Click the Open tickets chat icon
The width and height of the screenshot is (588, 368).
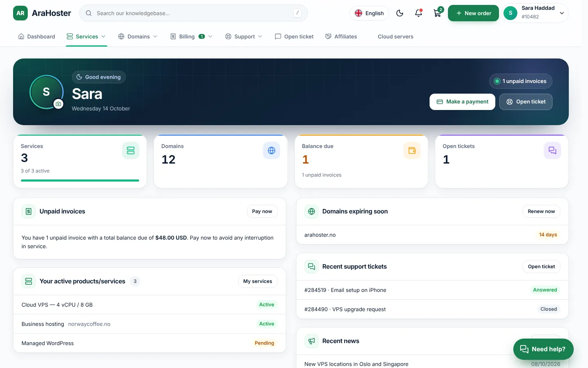pos(552,150)
